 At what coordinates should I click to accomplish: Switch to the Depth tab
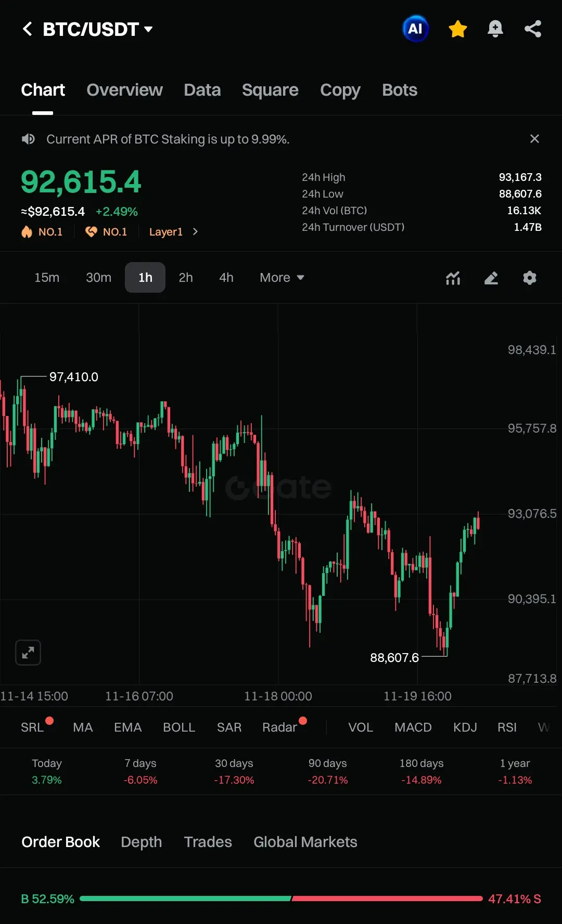tap(142, 842)
